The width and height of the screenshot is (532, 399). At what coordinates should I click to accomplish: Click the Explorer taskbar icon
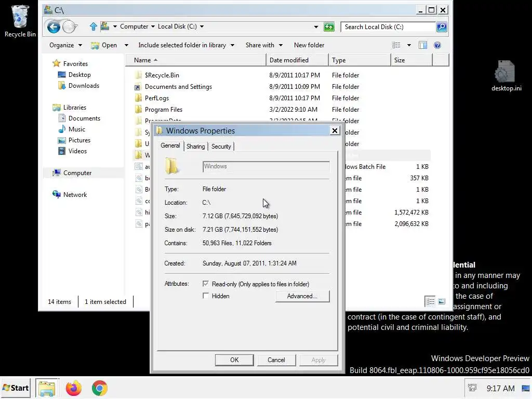47,388
